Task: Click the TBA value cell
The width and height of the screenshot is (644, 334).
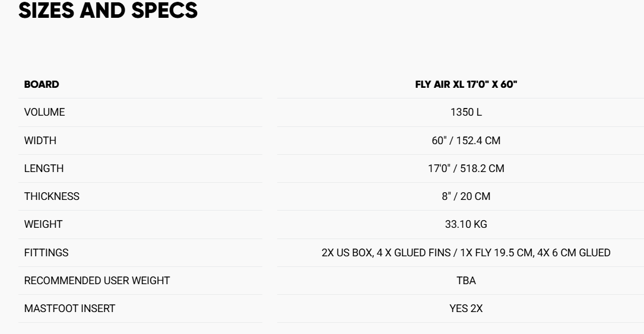Action: pyautogui.click(x=466, y=281)
